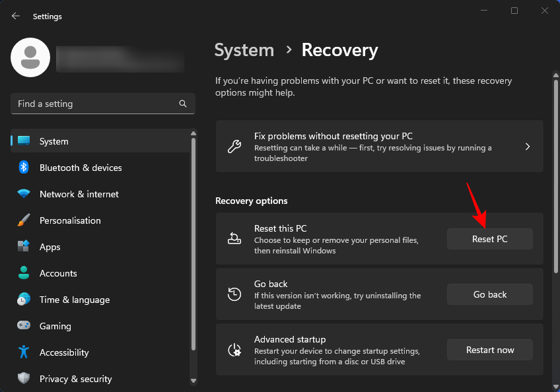
Task: Select System in the breadcrumb
Action: tap(244, 50)
